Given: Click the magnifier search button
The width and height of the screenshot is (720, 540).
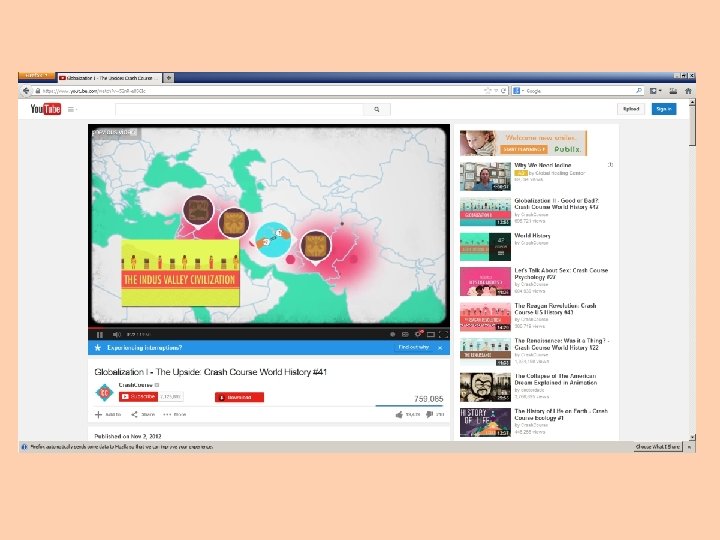Looking at the screenshot, I should (x=377, y=109).
